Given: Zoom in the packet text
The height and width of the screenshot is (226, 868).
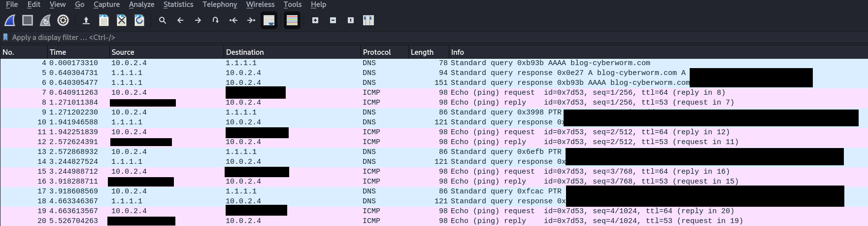Looking at the screenshot, I should click(x=315, y=20).
